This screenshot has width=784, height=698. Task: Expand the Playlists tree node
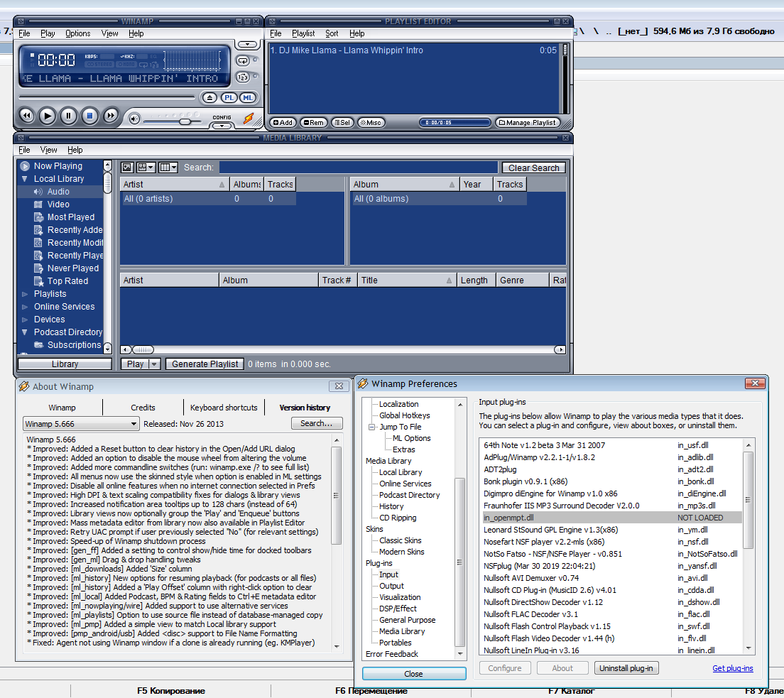click(x=25, y=294)
